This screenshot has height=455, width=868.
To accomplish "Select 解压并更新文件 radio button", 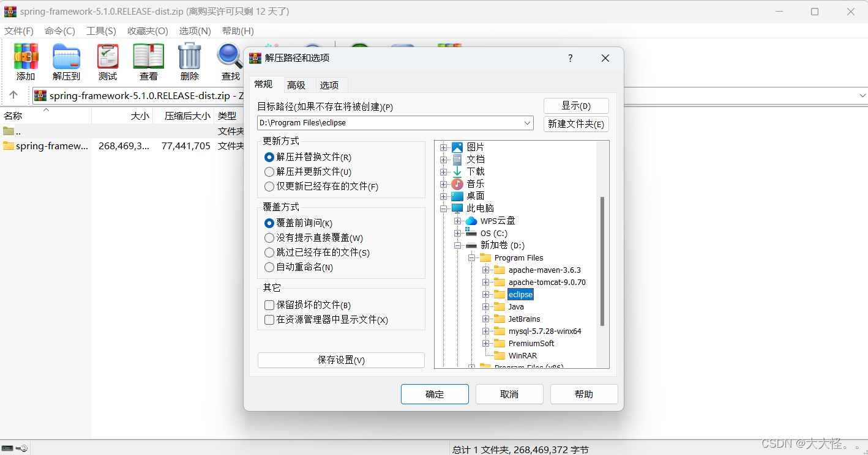I will tap(269, 172).
